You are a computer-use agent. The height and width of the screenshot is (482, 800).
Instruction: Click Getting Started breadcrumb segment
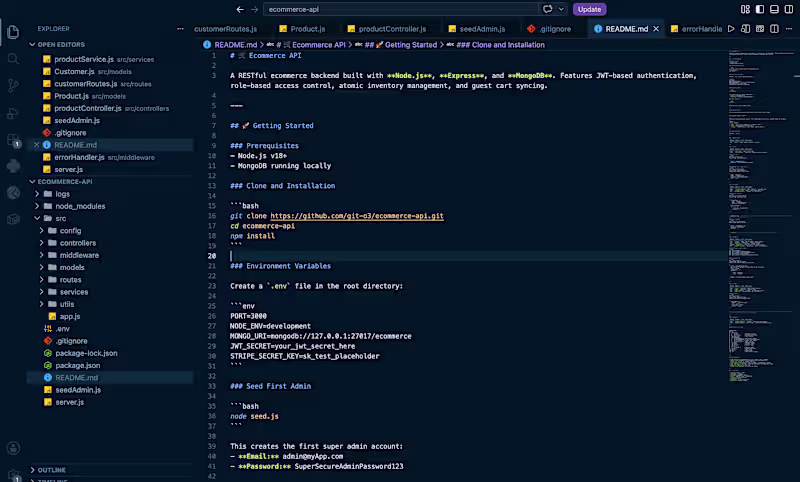coord(401,45)
